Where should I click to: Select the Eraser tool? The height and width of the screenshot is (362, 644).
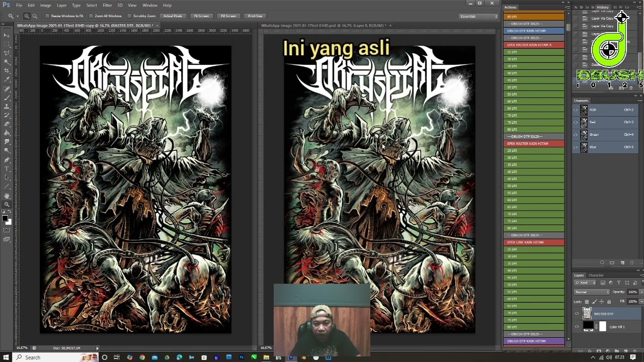(7, 124)
